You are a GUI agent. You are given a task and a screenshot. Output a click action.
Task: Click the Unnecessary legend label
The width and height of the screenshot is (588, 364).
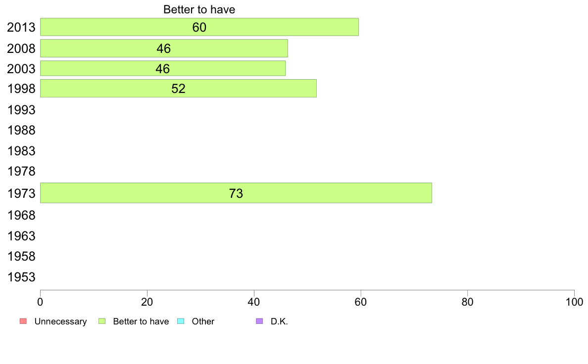click(60, 321)
